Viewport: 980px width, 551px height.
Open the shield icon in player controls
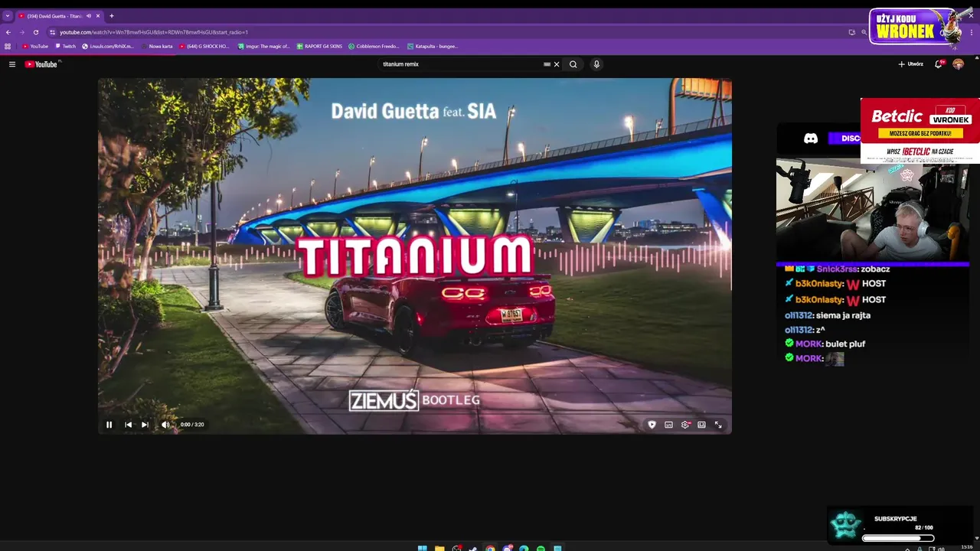pyautogui.click(x=652, y=425)
